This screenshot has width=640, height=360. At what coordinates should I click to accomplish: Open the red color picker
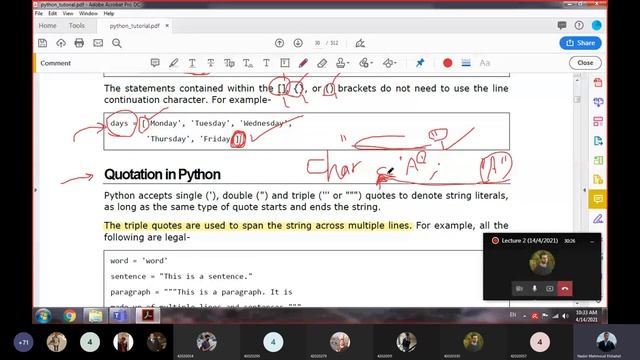447,63
